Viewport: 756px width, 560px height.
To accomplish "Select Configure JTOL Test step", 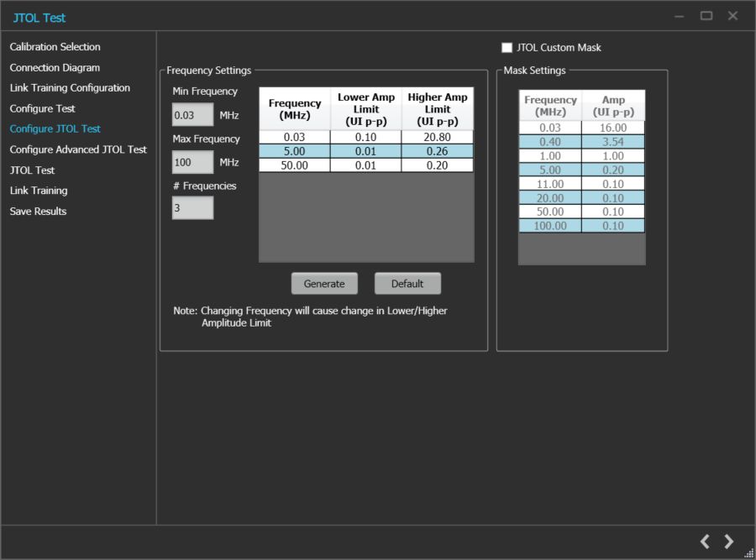I will click(x=55, y=128).
